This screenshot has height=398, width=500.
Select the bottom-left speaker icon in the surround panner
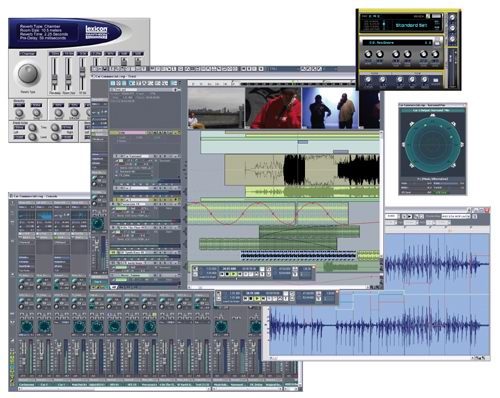coord(412,165)
